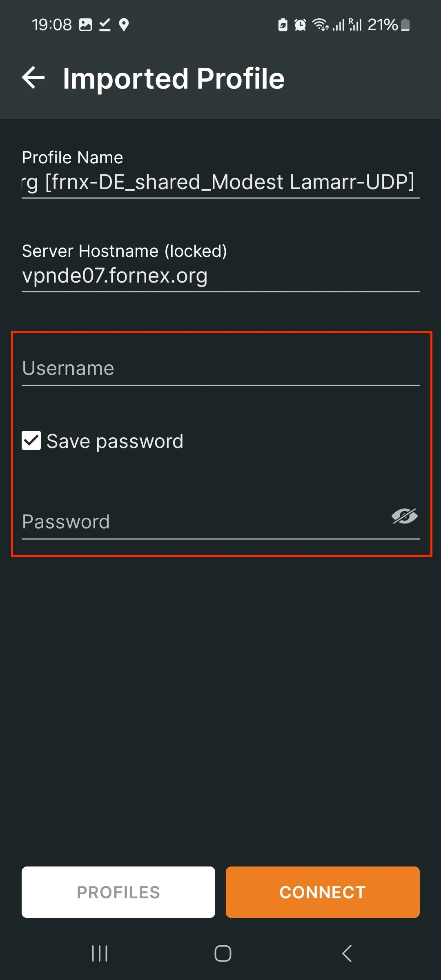Tap the location pin status icon

[x=124, y=25]
